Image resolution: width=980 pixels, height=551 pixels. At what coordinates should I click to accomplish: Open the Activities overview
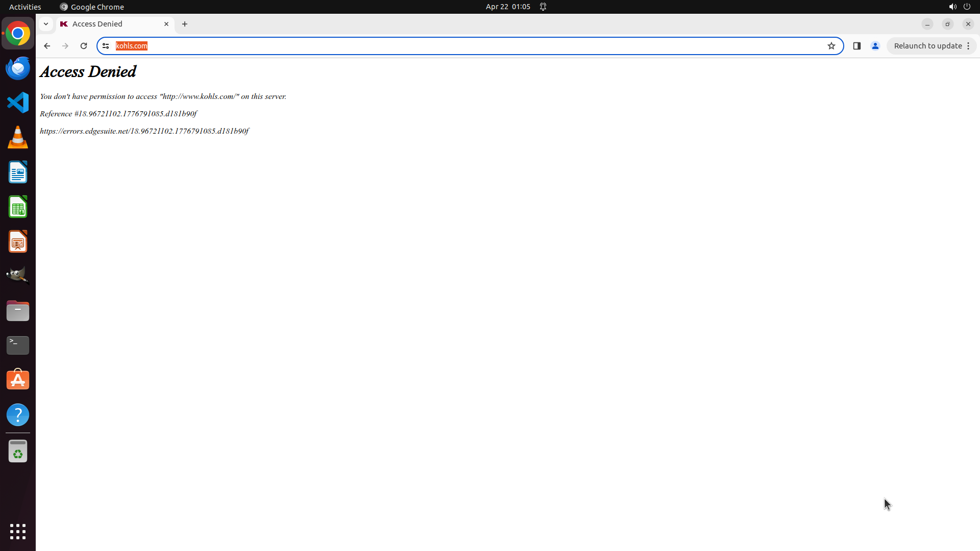tap(25, 7)
